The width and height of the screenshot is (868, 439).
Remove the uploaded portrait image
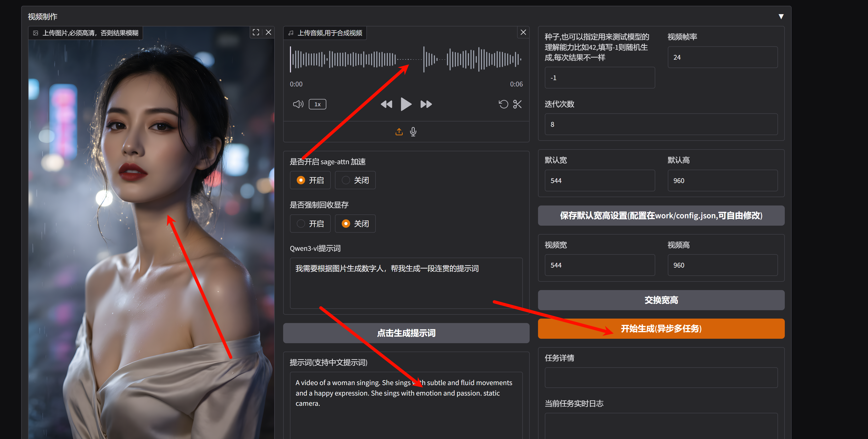[268, 32]
